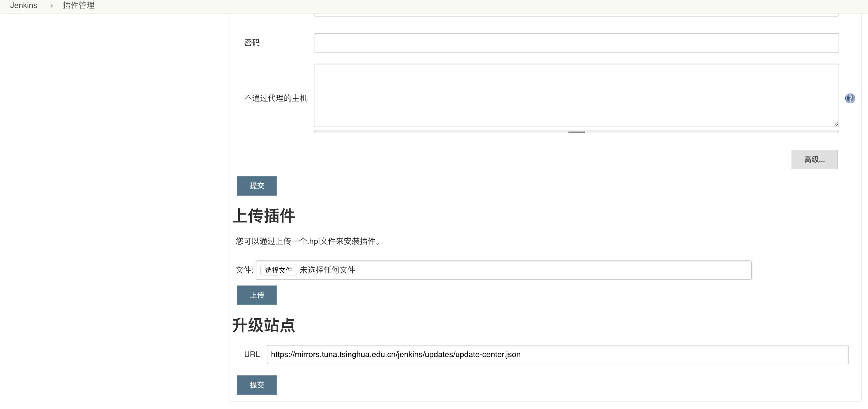Viewport: 868px width, 409px height.
Task: Click the 不通过代理的主机 label
Action: pyautogui.click(x=276, y=98)
